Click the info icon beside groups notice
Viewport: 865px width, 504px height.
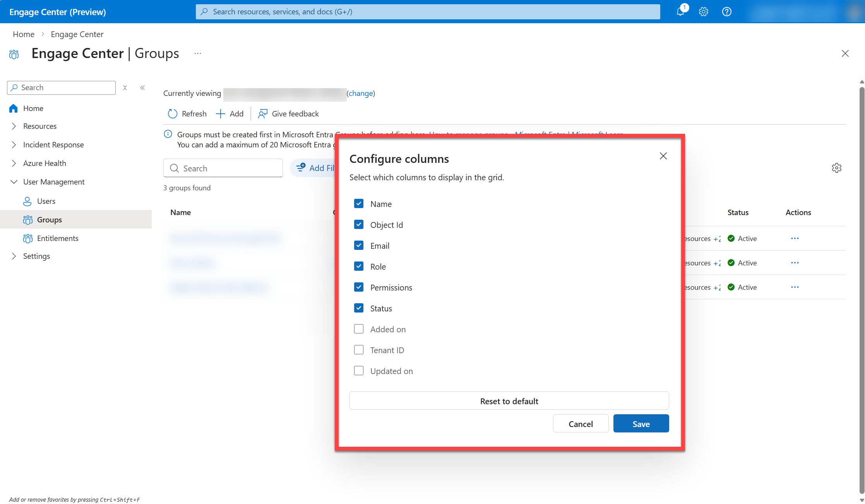(x=168, y=134)
